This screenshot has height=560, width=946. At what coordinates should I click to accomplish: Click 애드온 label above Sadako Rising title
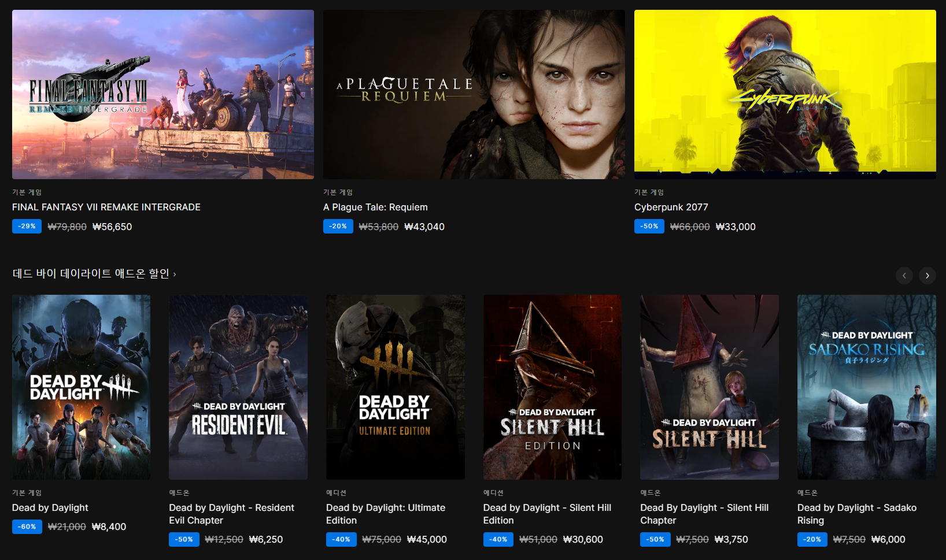(x=807, y=492)
